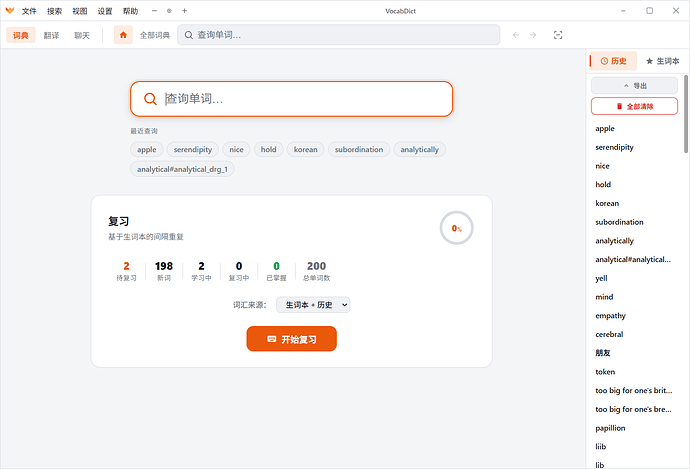Click the orange magnifier in the main search box
The height and width of the screenshot is (469, 690).
(150, 99)
